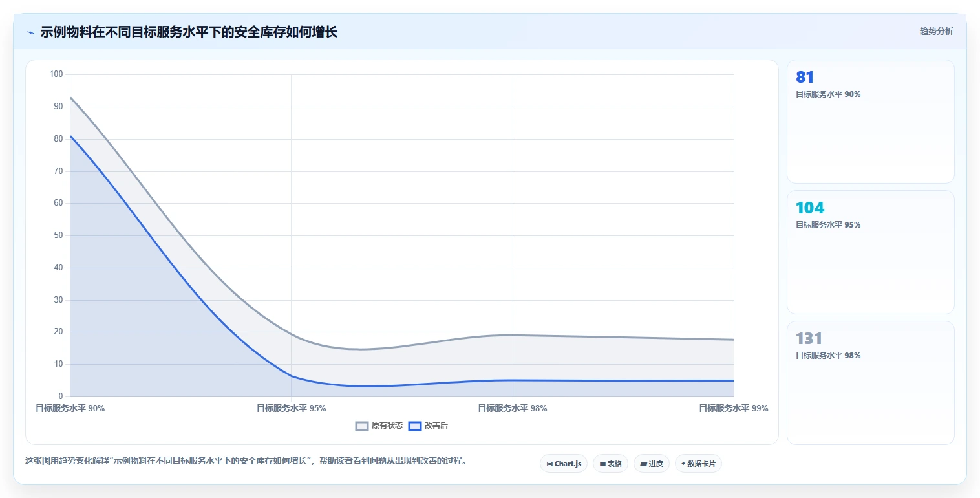
Task: Select the card showing value 81
Action: [870, 122]
